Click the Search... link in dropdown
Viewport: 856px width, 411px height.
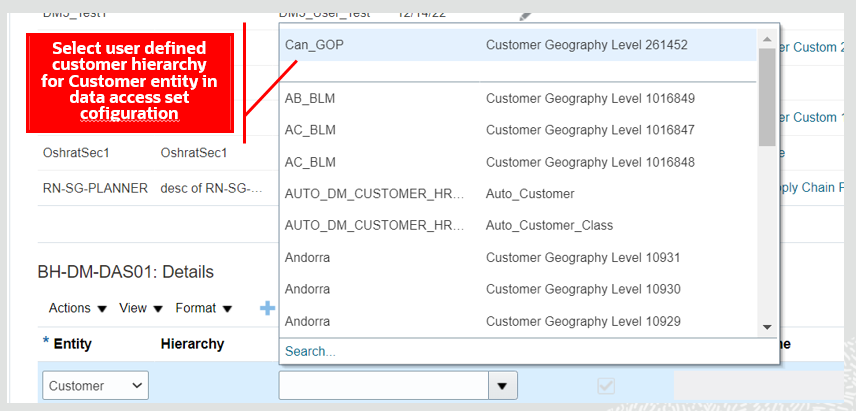(310, 351)
